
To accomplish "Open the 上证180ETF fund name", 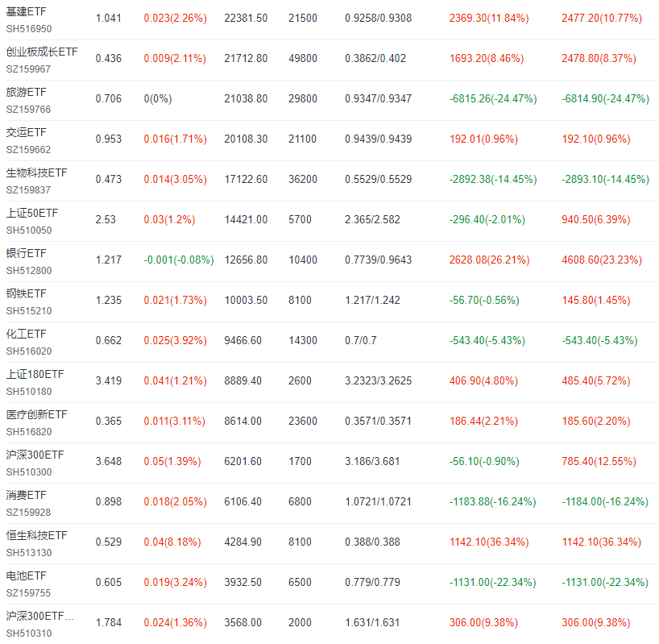I will tap(35, 374).
